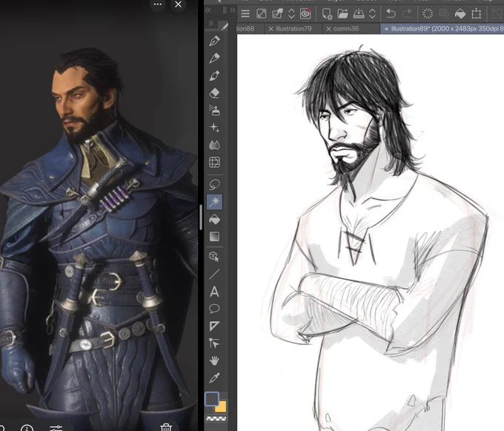Image resolution: width=504 pixels, height=431 pixels.
Task: Click the Fill bucket in command bar
Action: tap(460, 13)
